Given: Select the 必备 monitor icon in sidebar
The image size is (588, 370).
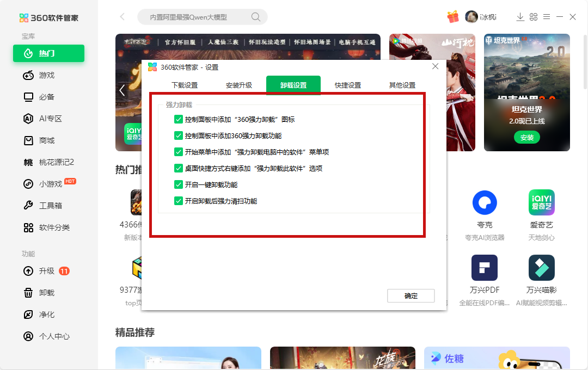Looking at the screenshot, I should [28, 97].
